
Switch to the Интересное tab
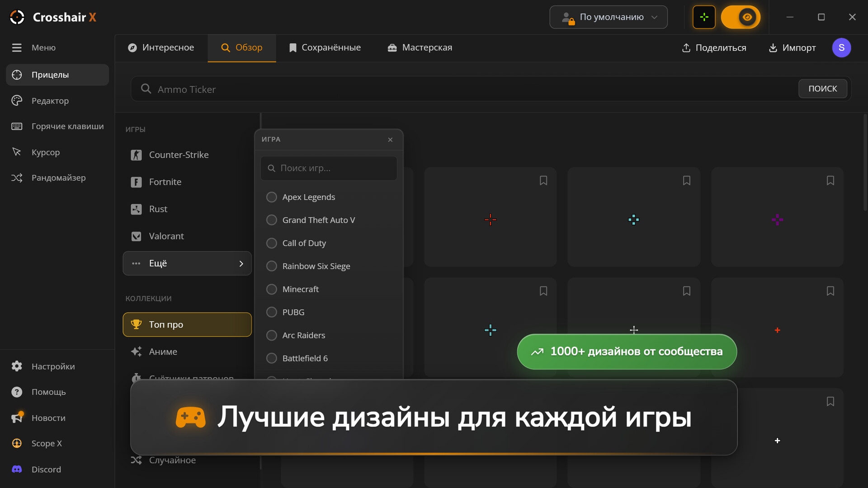(161, 47)
